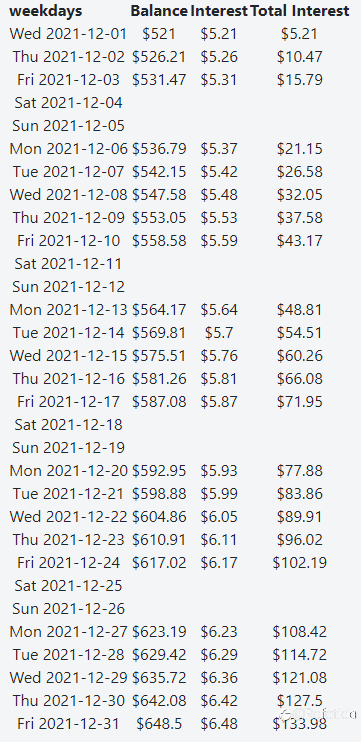Select balance cell showing $526.21
Viewport: 361px width, 742px height.
pos(159,57)
